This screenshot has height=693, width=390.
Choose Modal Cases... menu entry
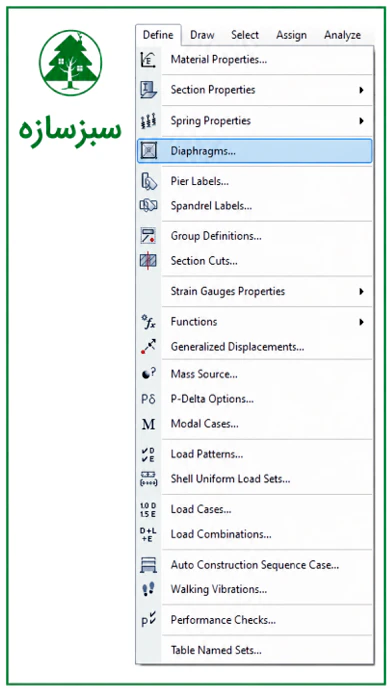(255, 424)
